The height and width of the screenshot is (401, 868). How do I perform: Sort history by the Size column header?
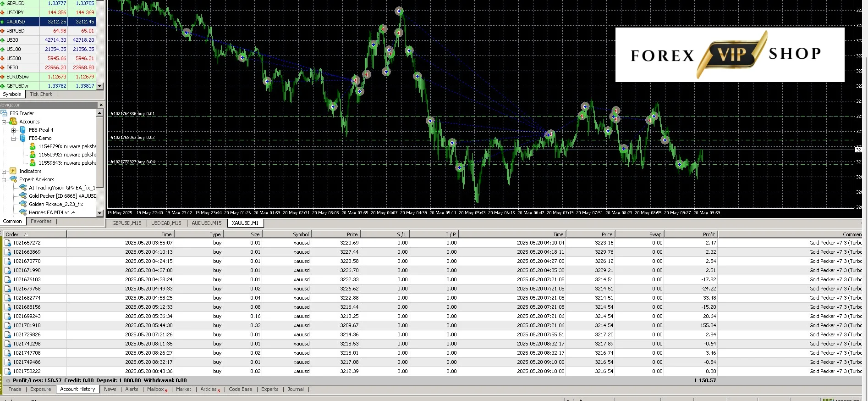(242, 234)
